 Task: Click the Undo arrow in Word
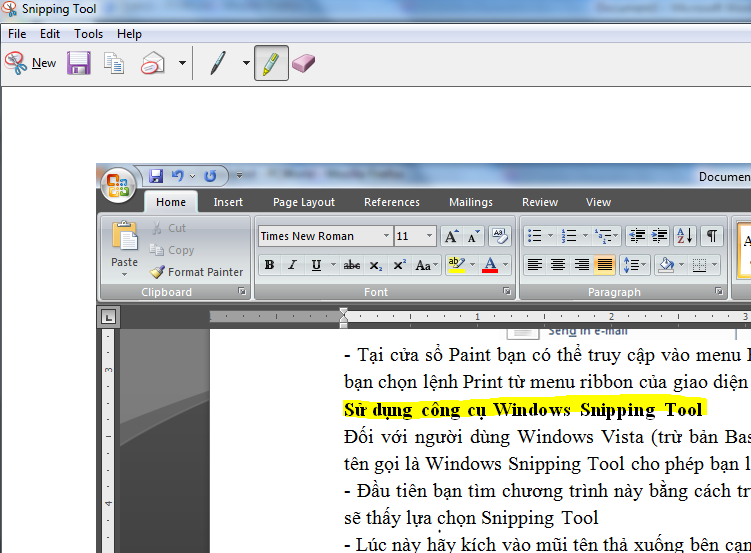(178, 176)
